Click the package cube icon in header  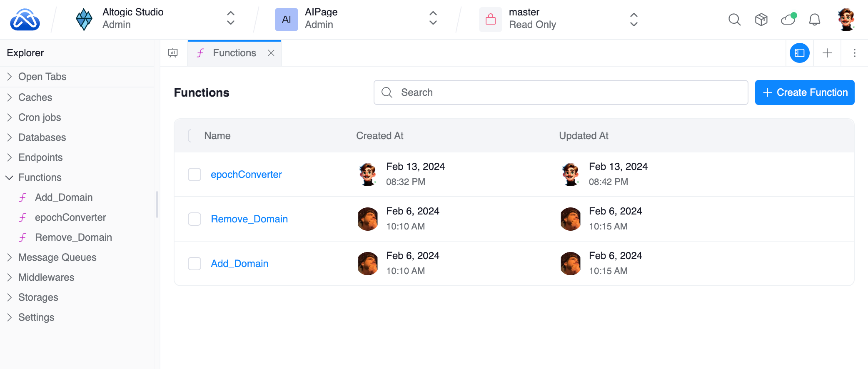coord(761,20)
